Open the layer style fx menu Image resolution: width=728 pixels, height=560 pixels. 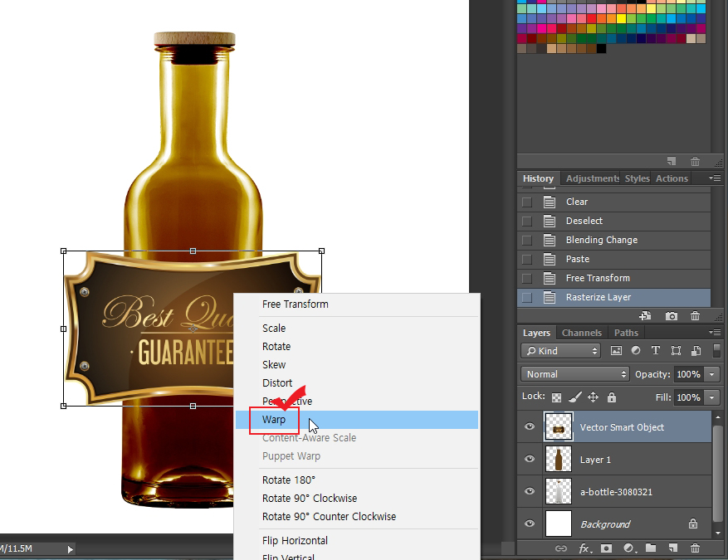(584, 548)
